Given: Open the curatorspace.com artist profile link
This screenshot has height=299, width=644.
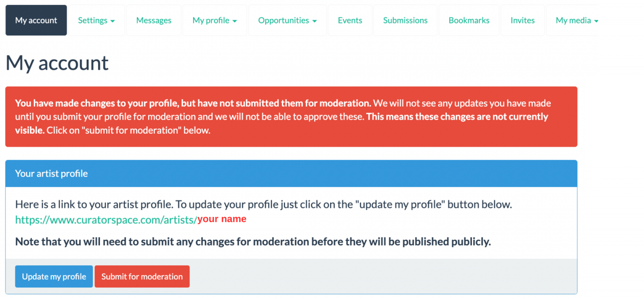Looking at the screenshot, I should pos(106,220).
